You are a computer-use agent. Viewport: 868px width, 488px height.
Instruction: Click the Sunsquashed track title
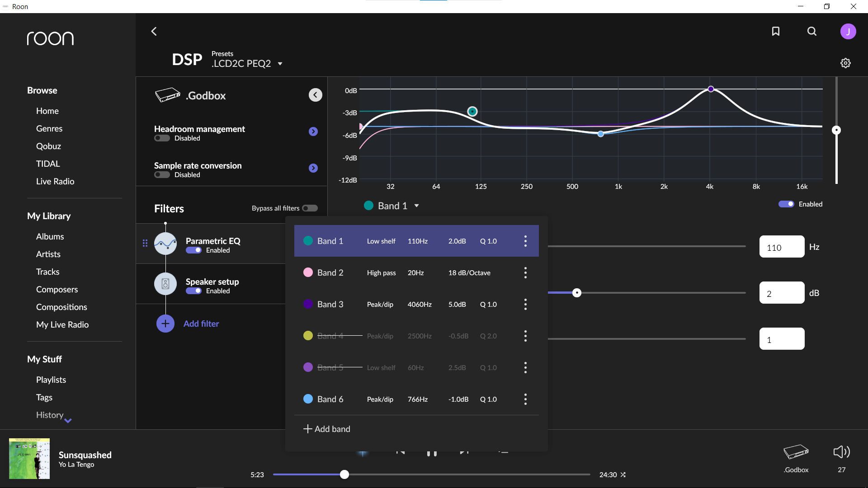pos(85,455)
